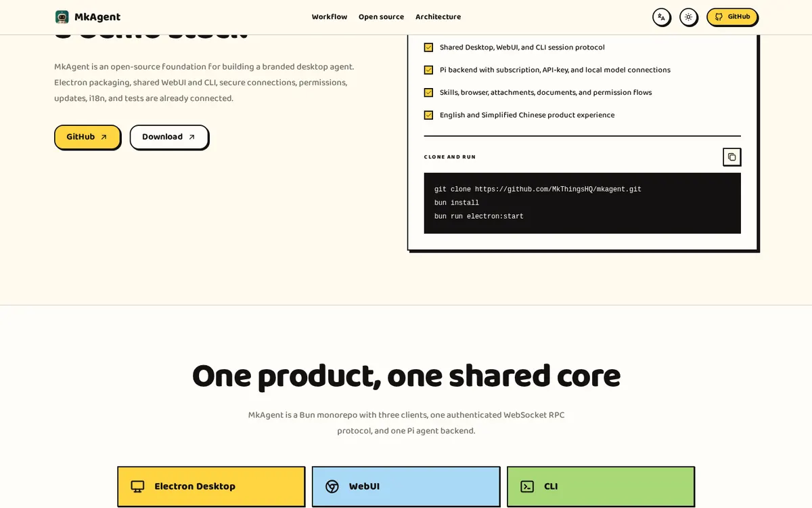Click the MkAgent robot logo icon
812x508 pixels.
pos(62,17)
